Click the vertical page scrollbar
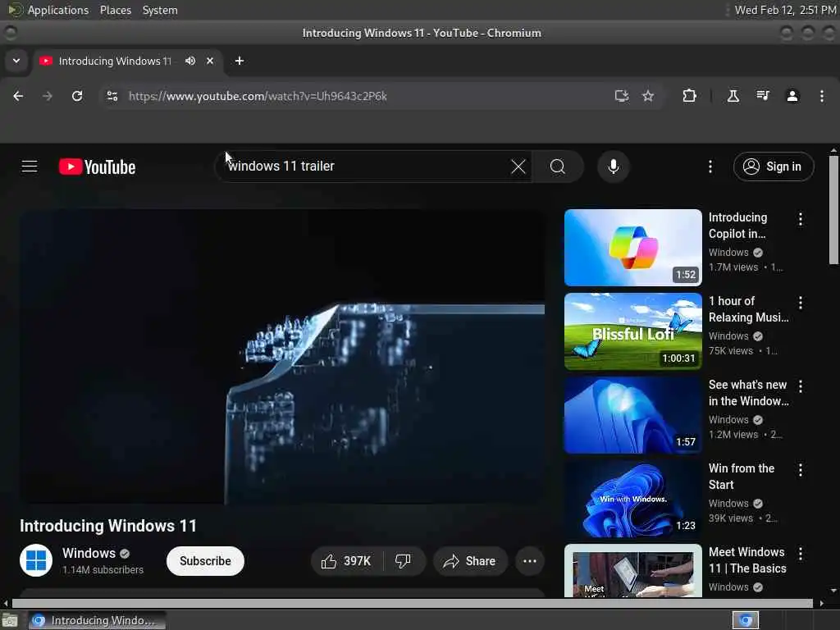Screen dimensions: 840x630 point(833,210)
